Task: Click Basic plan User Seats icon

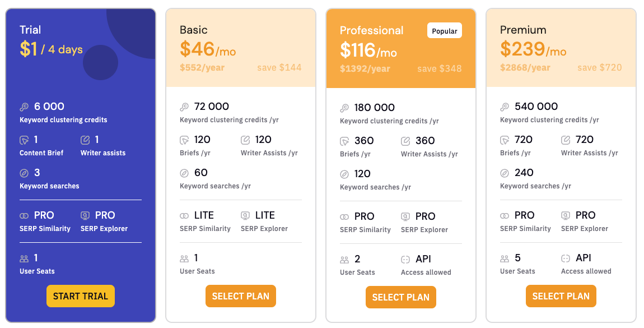Action: pyautogui.click(x=184, y=258)
